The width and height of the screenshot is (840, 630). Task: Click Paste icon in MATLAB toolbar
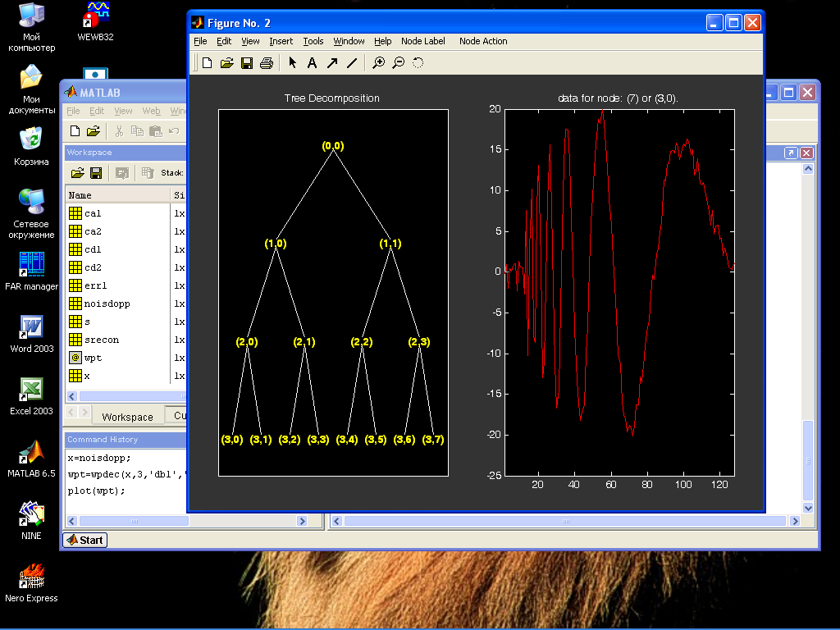[x=155, y=130]
